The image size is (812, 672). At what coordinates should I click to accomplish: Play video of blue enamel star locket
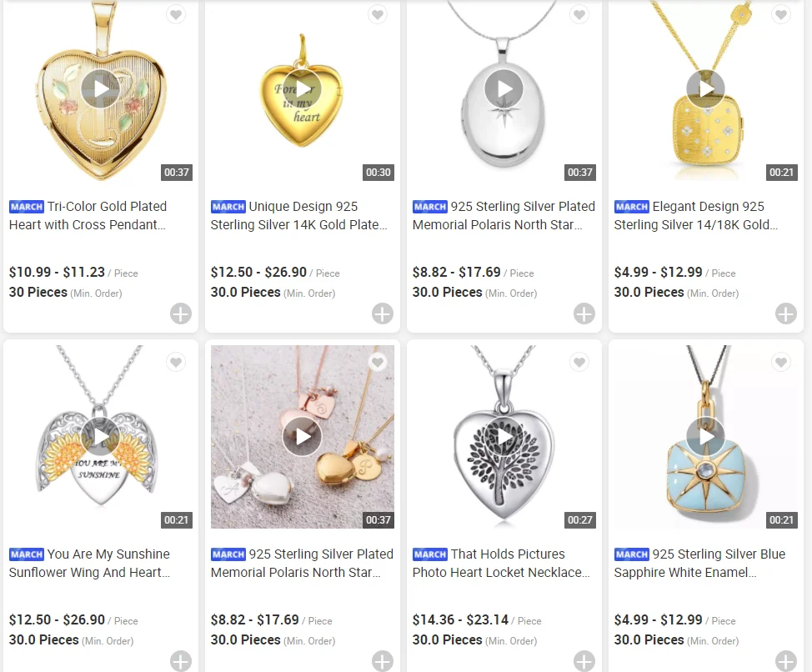706,436
